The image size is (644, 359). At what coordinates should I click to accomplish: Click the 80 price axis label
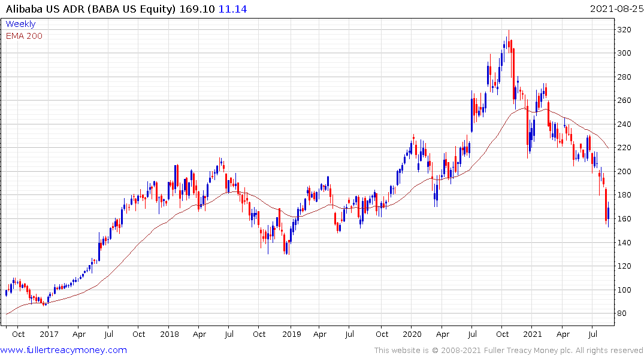[622, 314]
